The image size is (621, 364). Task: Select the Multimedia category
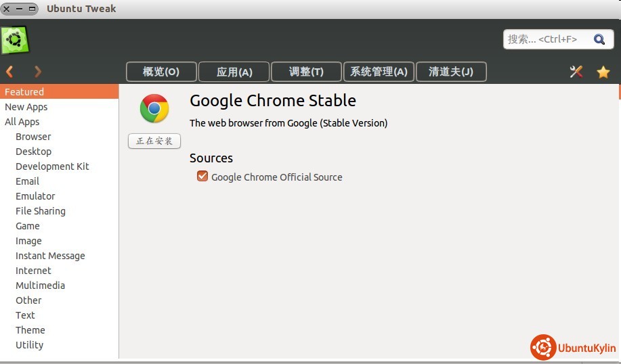point(40,286)
